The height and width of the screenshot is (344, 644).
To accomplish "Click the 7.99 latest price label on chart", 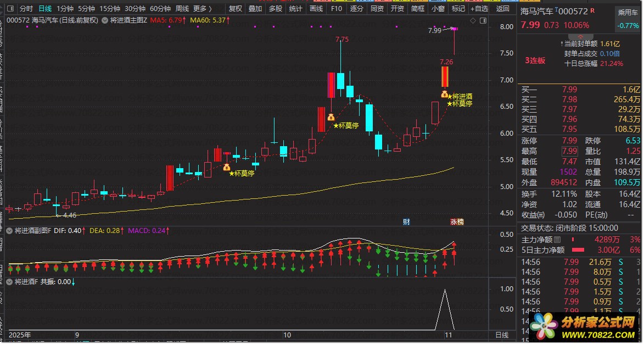I will pyautogui.click(x=434, y=30).
